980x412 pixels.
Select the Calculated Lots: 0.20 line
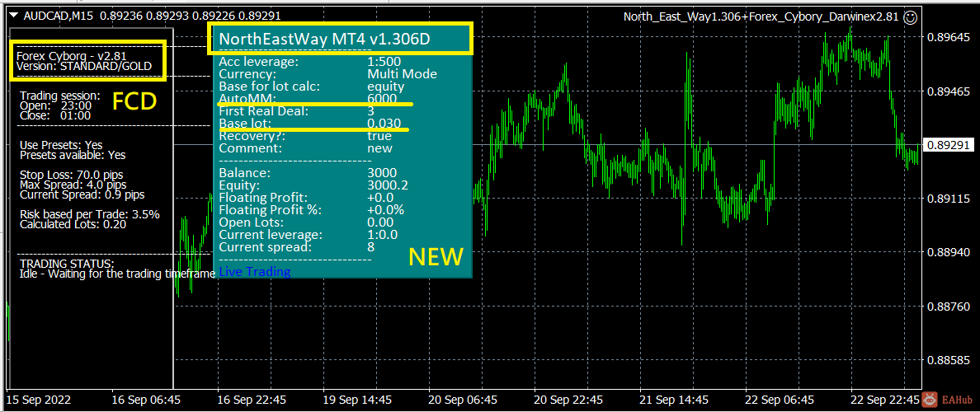[x=73, y=224]
